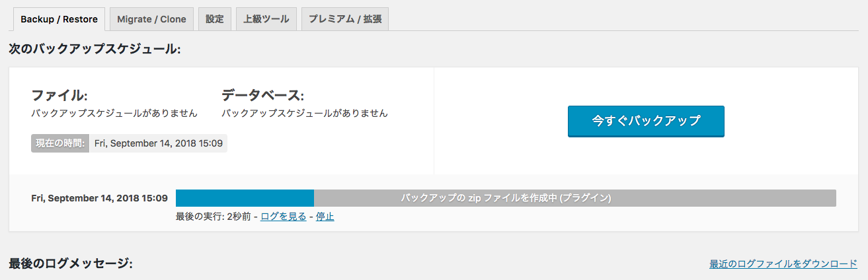The height and width of the screenshot is (280, 868).
Task: Open the Backup / Restore tab
Action: pyautogui.click(x=59, y=19)
